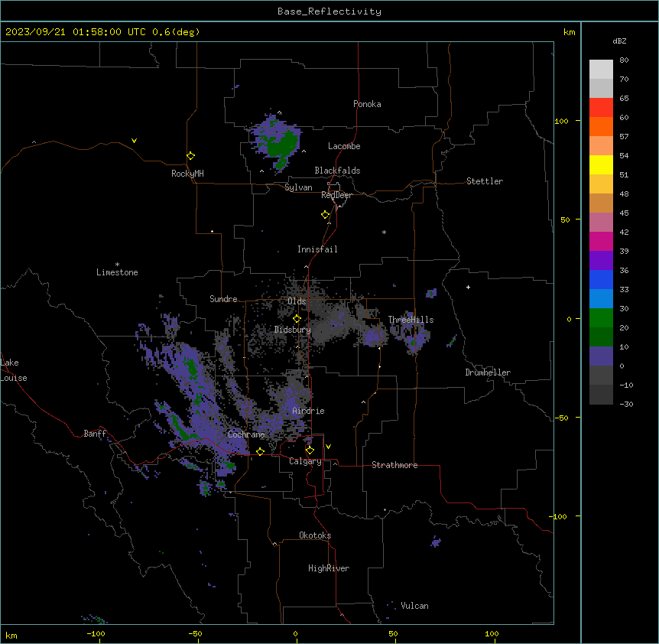
Task: Click the Okotoks label
Action: [x=315, y=535]
